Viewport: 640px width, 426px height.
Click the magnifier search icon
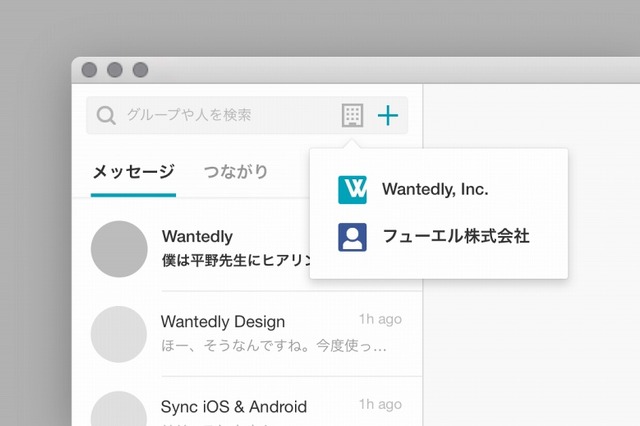[106, 115]
